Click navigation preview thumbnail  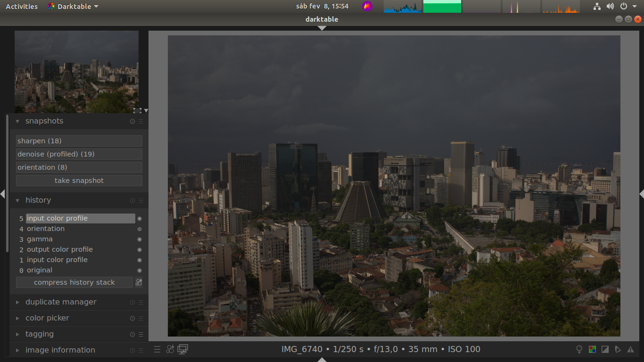coord(76,72)
